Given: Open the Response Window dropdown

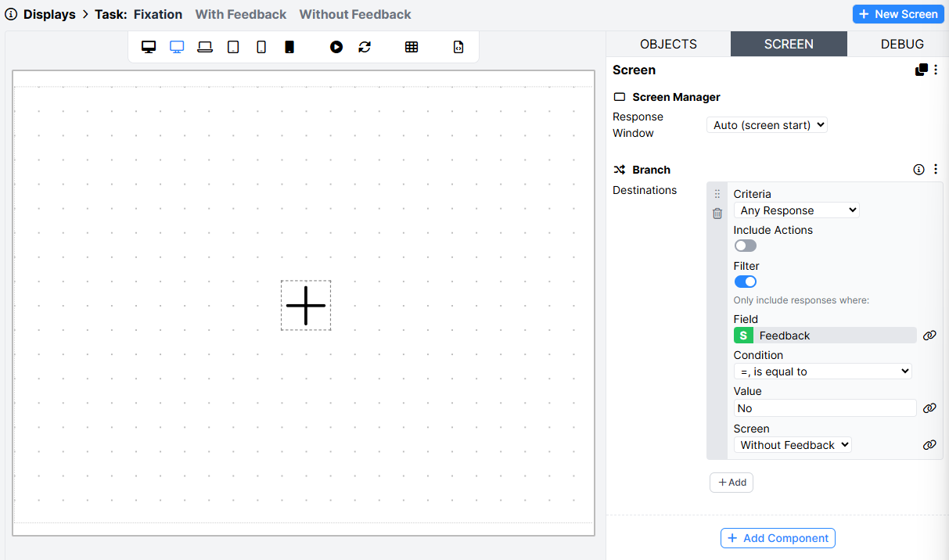Looking at the screenshot, I should pos(767,124).
